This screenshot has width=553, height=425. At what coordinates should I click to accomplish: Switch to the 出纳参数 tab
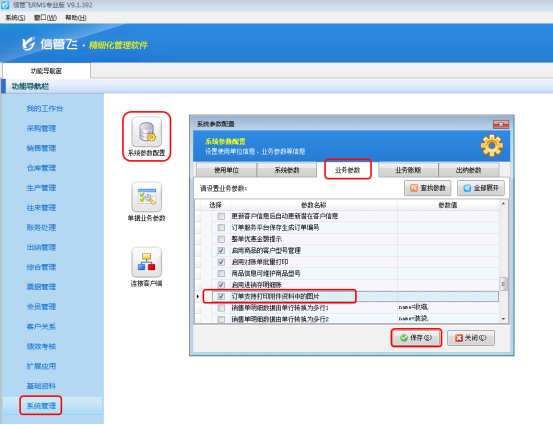[x=468, y=170]
